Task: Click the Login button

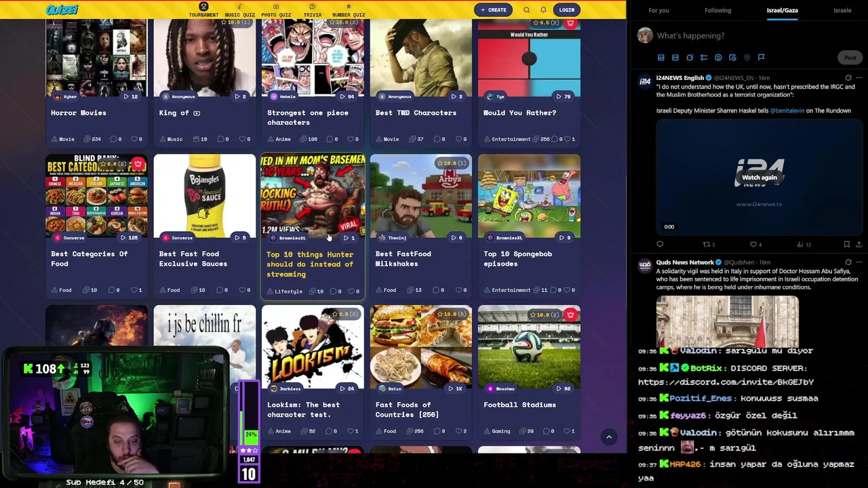Action: (x=566, y=10)
